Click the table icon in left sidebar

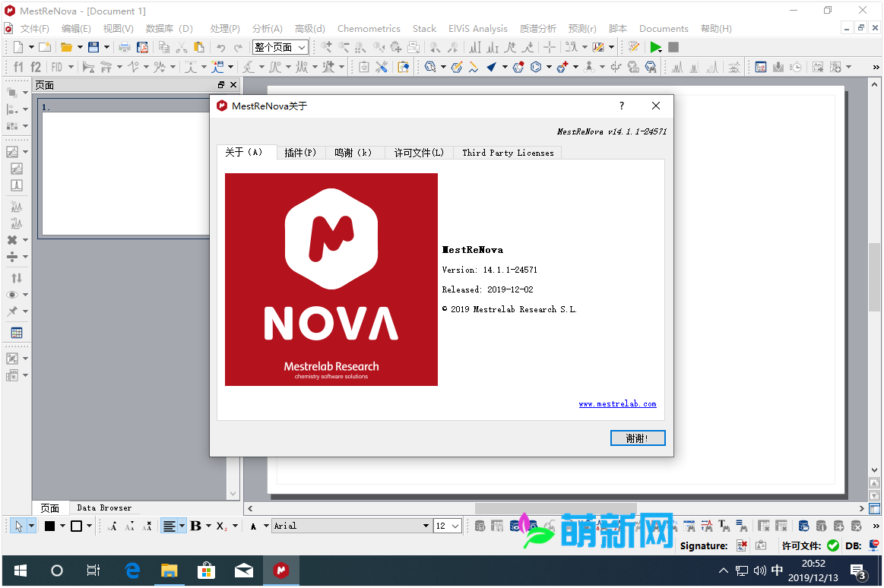click(x=17, y=333)
